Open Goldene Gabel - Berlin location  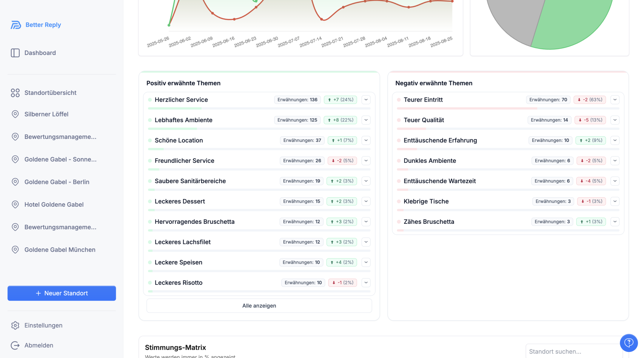click(57, 182)
